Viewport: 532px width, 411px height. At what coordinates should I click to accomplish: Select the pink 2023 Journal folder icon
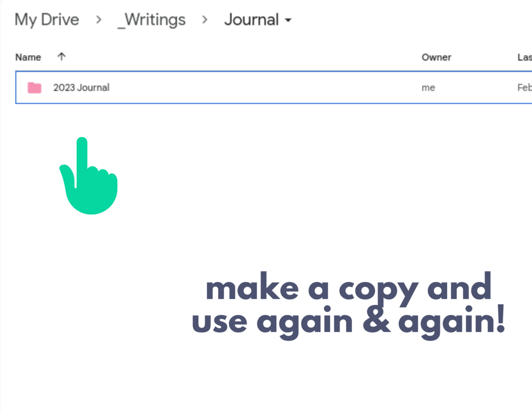coord(34,87)
